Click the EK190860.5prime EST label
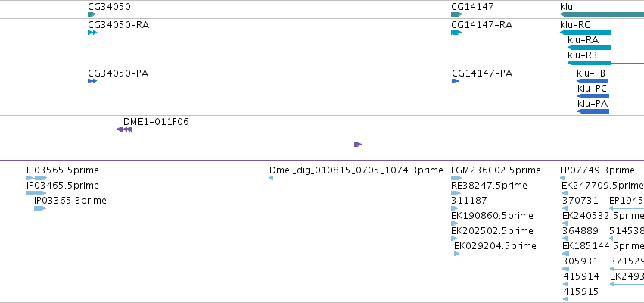The height and width of the screenshot is (303, 644). click(492, 216)
